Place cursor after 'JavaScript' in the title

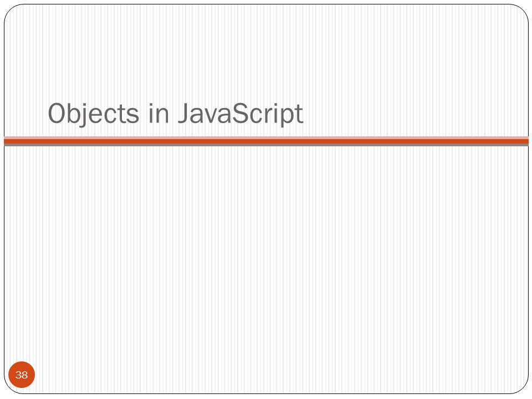pos(304,114)
